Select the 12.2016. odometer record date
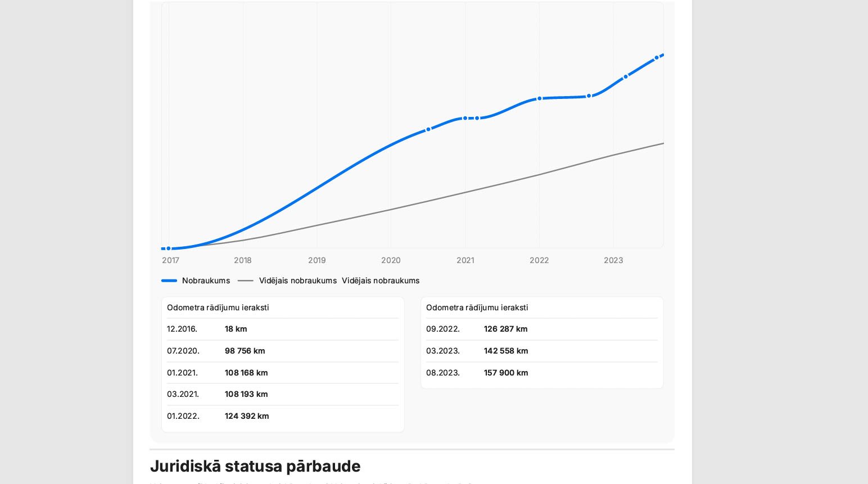Viewport: 868px width, 484px height. pyautogui.click(x=182, y=329)
